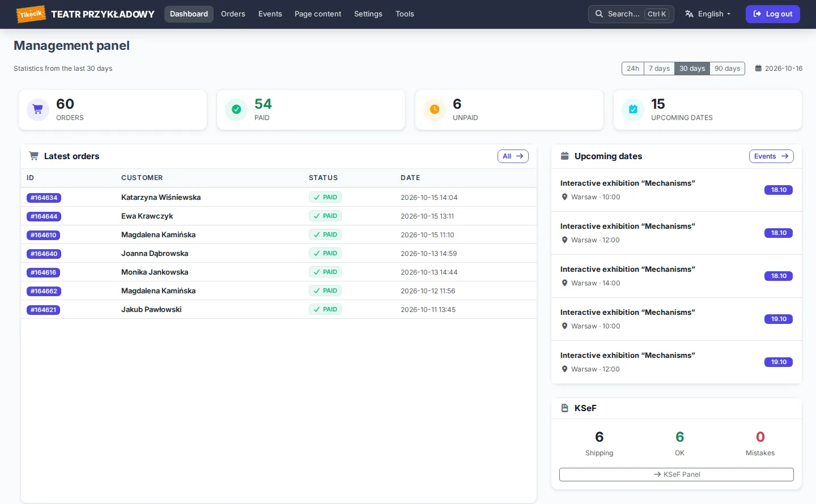Click the calendar icon beside 2026-10-16
This screenshot has height=504, width=816.
(x=758, y=69)
